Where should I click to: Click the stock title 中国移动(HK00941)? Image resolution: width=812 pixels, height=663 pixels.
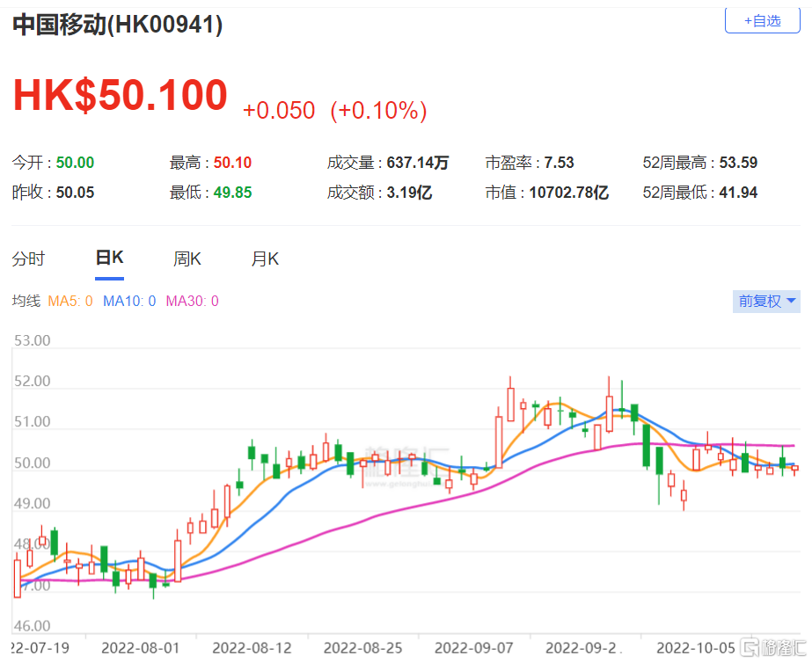[118, 25]
